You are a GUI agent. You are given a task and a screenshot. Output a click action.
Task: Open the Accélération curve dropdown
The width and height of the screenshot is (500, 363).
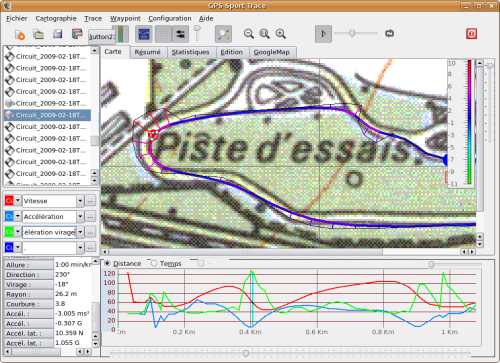[80, 217]
